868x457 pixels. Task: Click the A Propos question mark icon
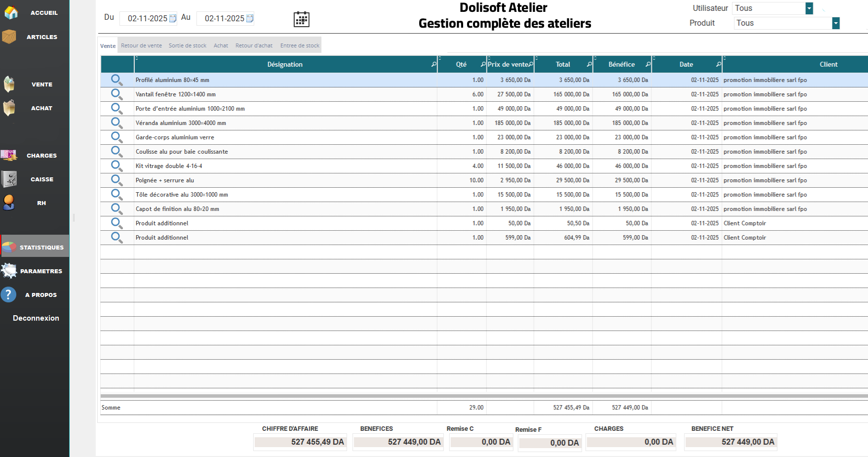9,294
